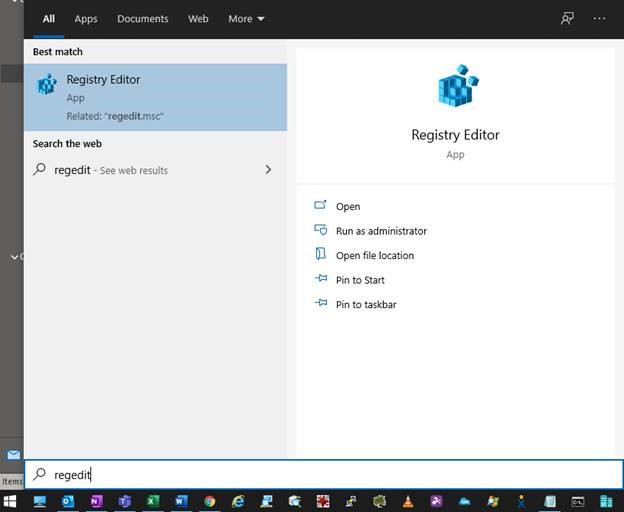
Task: Open VLC media player from the taskbar
Action: point(408,502)
